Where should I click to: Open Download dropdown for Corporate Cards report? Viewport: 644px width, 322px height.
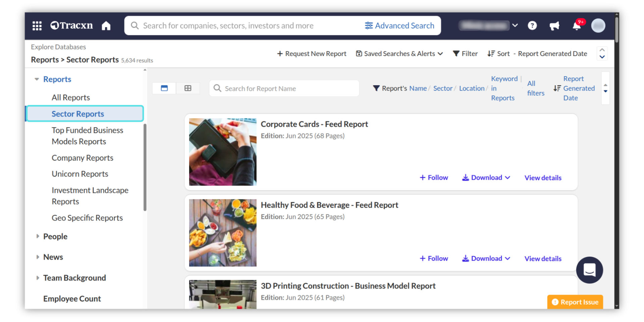[x=486, y=178]
